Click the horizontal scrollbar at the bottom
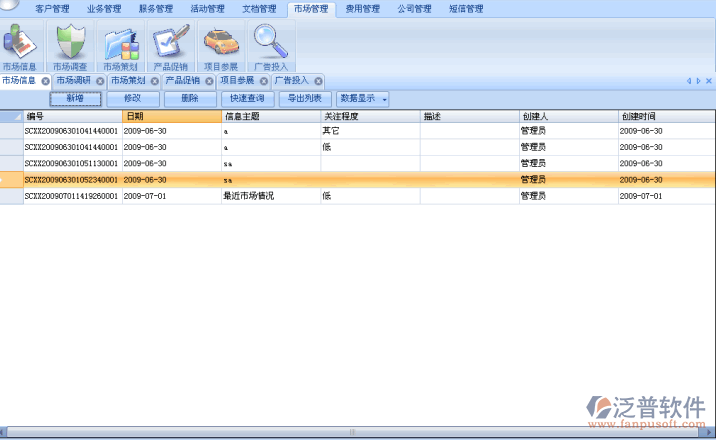716x440 pixels. coord(350,433)
